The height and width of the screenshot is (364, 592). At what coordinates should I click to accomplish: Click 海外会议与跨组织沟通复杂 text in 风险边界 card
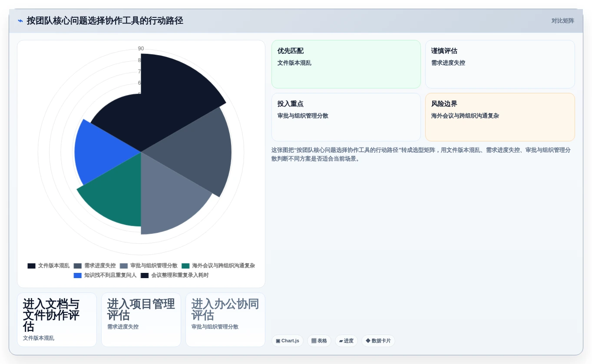click(465, 116)
